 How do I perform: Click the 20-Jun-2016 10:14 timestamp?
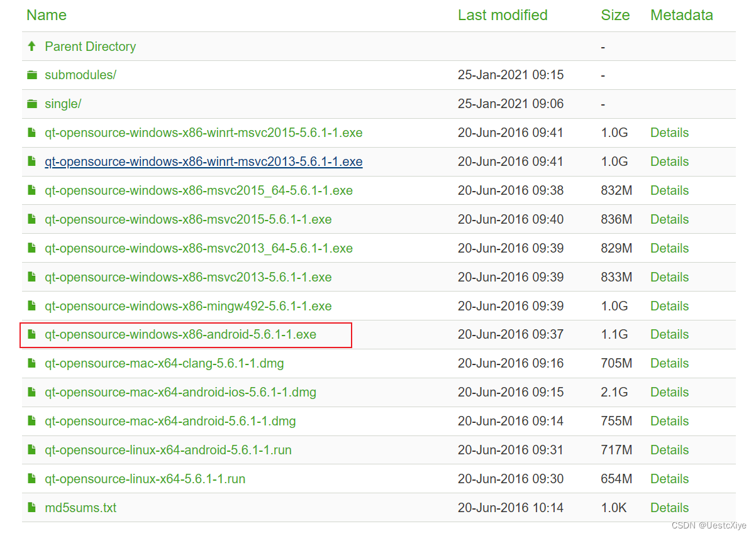tap(511, 508)
